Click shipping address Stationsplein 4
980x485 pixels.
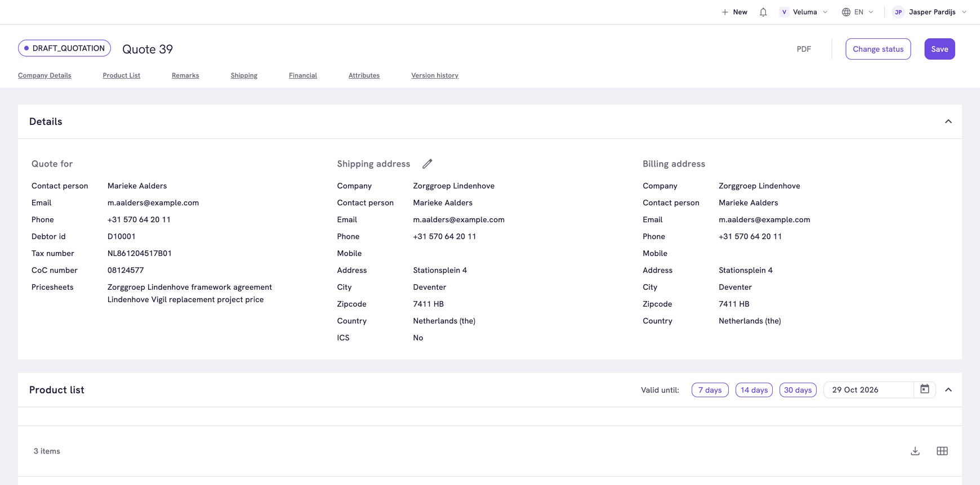pos(440,270)
